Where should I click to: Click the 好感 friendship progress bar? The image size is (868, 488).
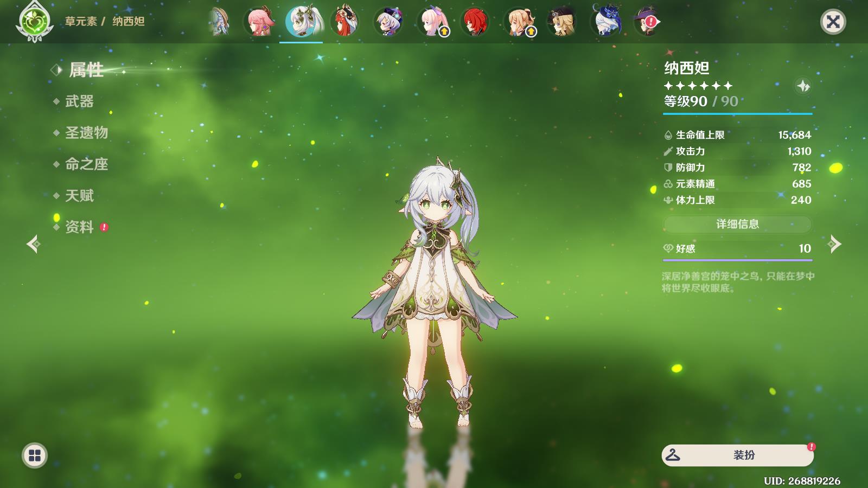coord(737,260)
